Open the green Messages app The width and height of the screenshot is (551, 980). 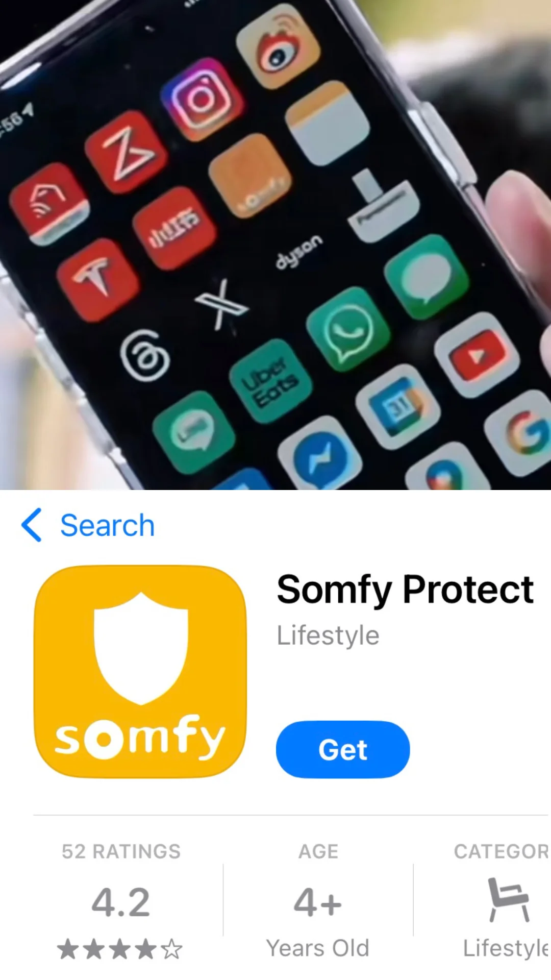click(x=426, y=277)
